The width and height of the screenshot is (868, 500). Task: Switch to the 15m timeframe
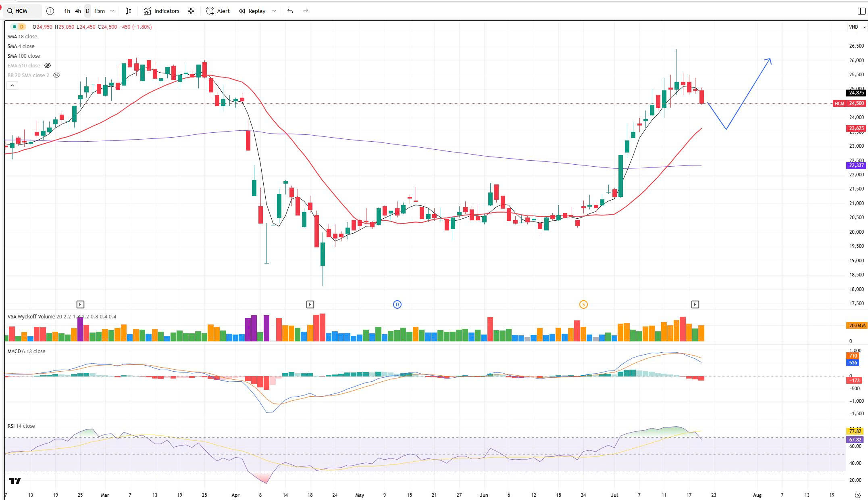click(x=100, y=11)
